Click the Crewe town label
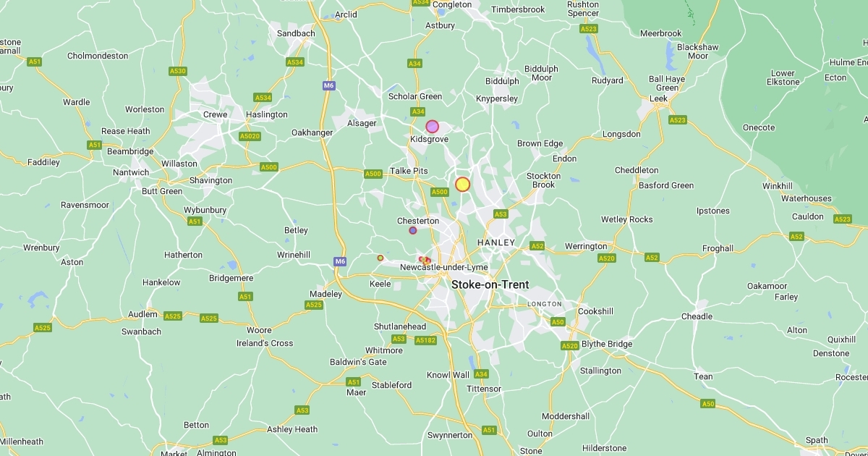 click(215, 114)
